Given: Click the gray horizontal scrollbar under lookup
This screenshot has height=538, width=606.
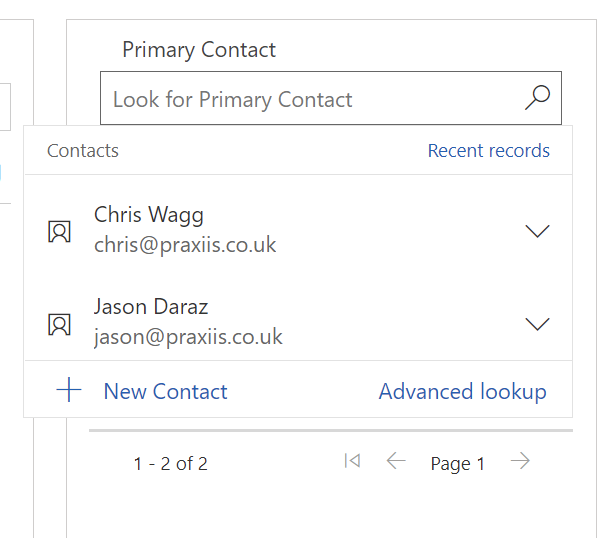Looking at the screenshot, I should point(331,430).
